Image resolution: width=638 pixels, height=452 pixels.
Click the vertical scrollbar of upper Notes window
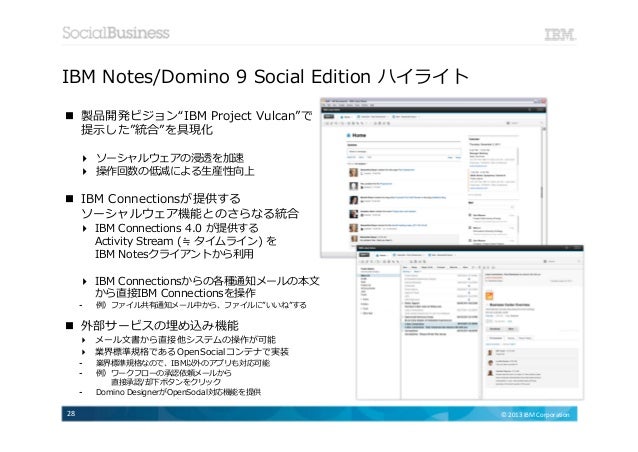coord(543,187)
